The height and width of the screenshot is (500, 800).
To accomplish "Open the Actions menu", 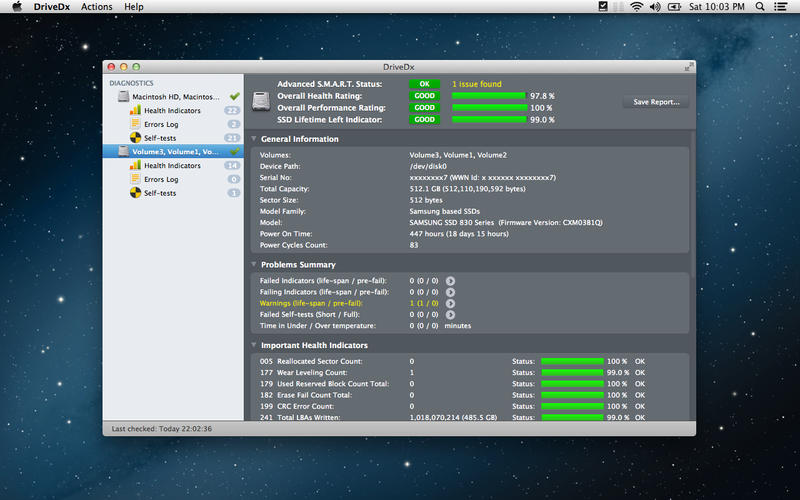I will click(96, 7).
